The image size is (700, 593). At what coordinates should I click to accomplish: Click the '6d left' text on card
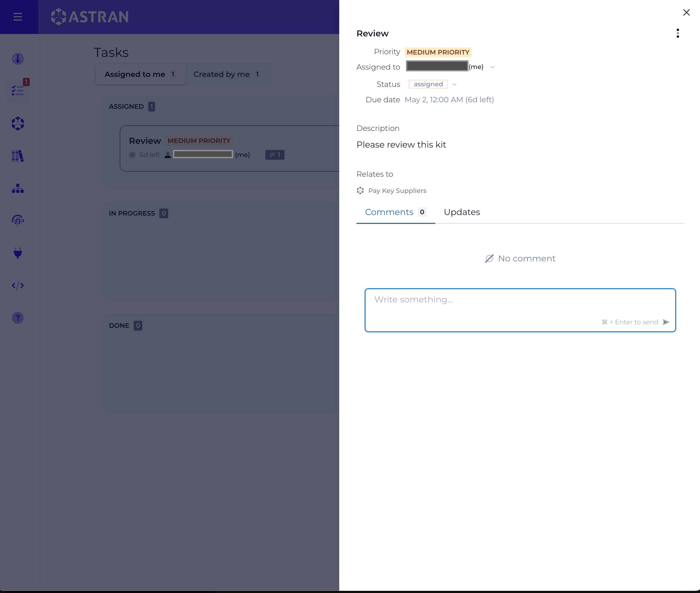[150, 155]
